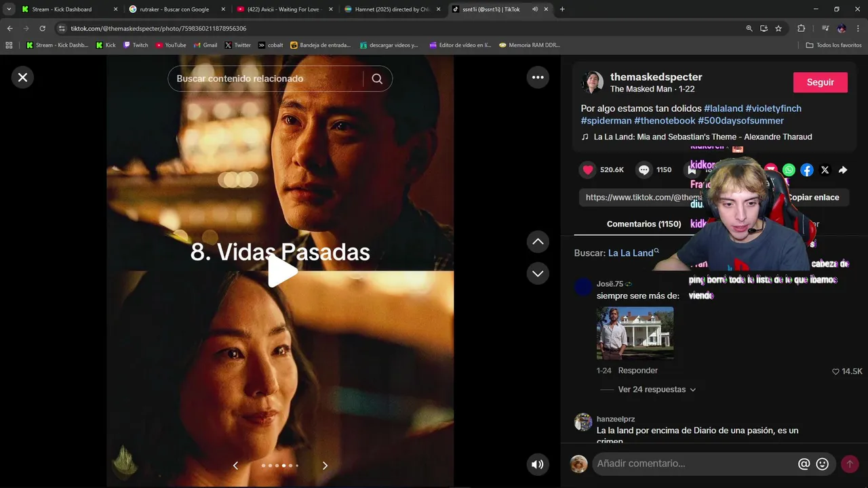
Task: Open the YouTube bookmark
Action: (171, 45)
